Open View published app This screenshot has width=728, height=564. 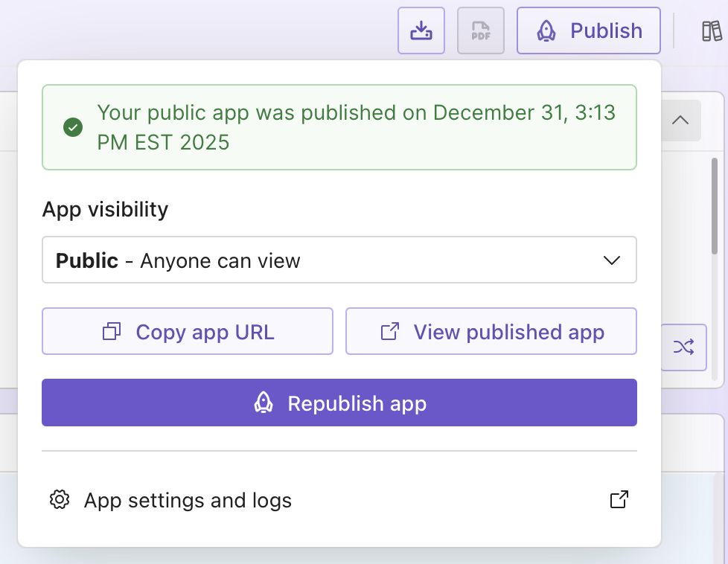click(x=491, y=332)
